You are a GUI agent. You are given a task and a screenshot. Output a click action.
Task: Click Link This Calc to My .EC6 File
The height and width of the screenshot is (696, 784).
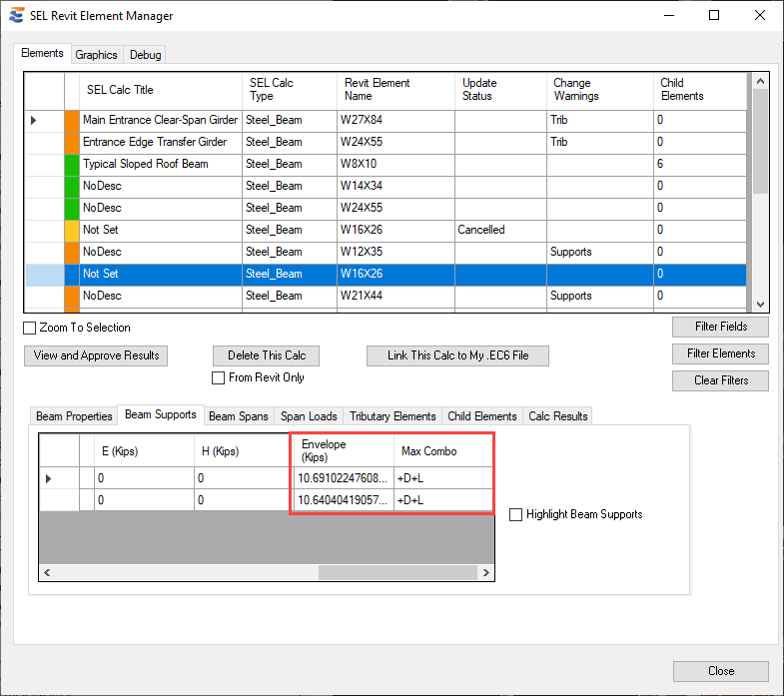[455, 355]
